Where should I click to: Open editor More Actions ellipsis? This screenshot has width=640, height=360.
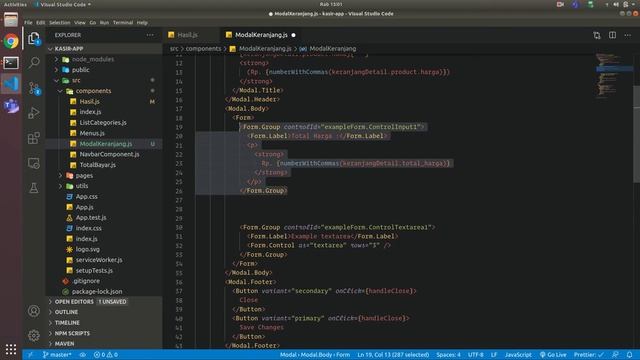[x=628, y=35]
